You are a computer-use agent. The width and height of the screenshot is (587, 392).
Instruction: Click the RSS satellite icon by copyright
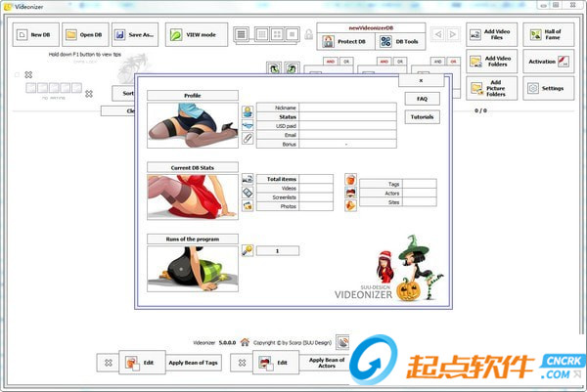342,342
